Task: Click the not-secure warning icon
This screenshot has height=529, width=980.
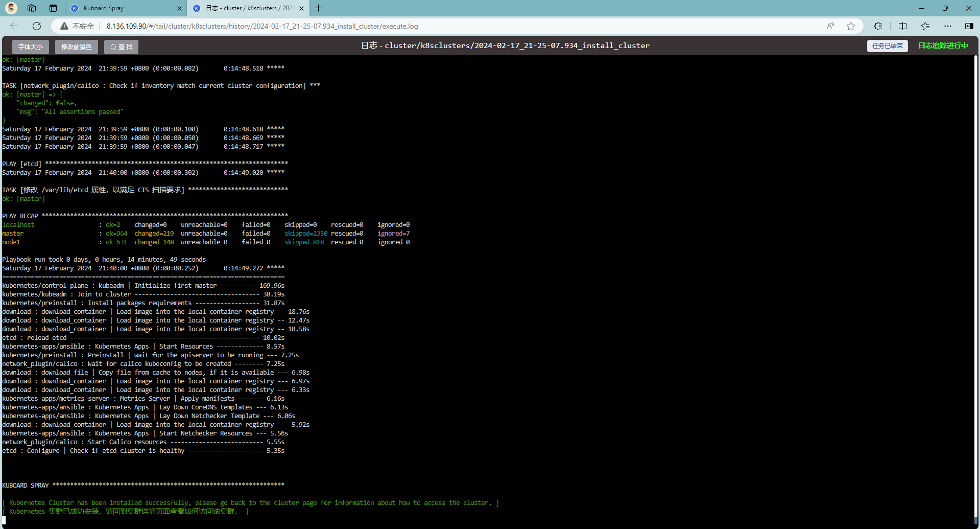Action: [64, 26]
